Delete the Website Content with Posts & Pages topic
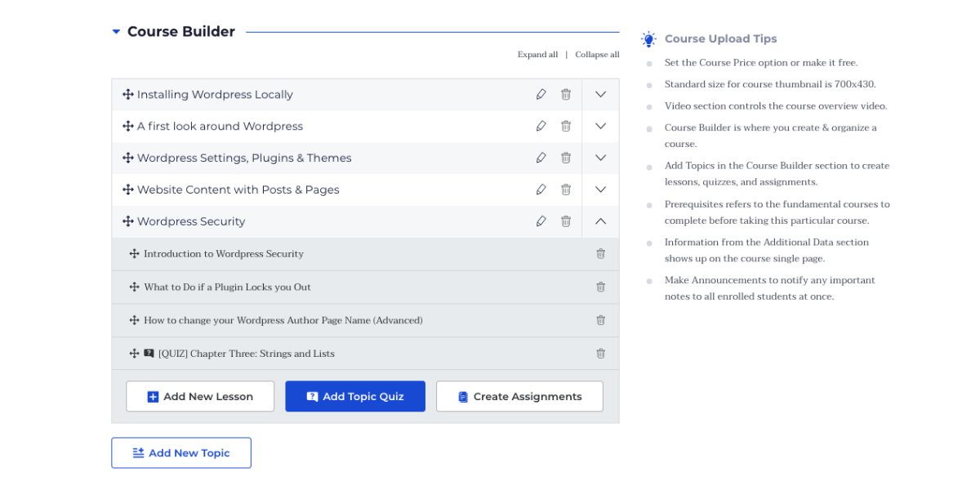Screen dimensions: 980x490 (566, 189)
